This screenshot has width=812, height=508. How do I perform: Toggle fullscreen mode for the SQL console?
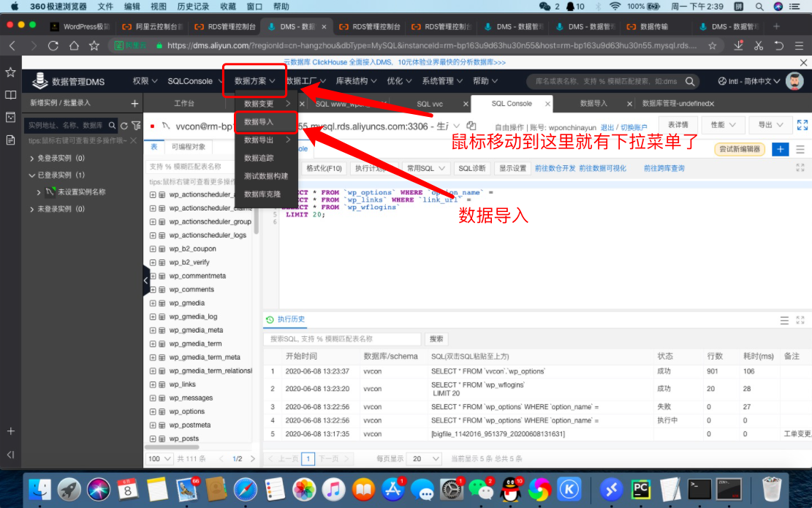802,125
